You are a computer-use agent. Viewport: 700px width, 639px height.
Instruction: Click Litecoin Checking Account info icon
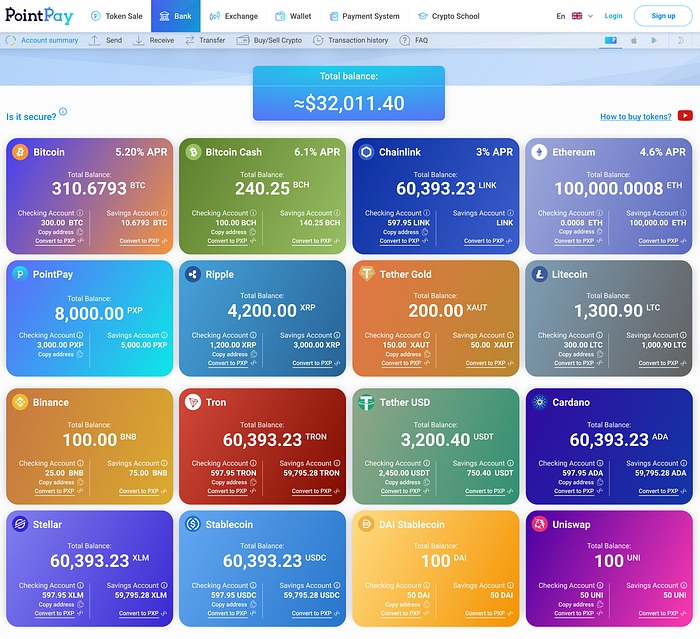[599, 335]
